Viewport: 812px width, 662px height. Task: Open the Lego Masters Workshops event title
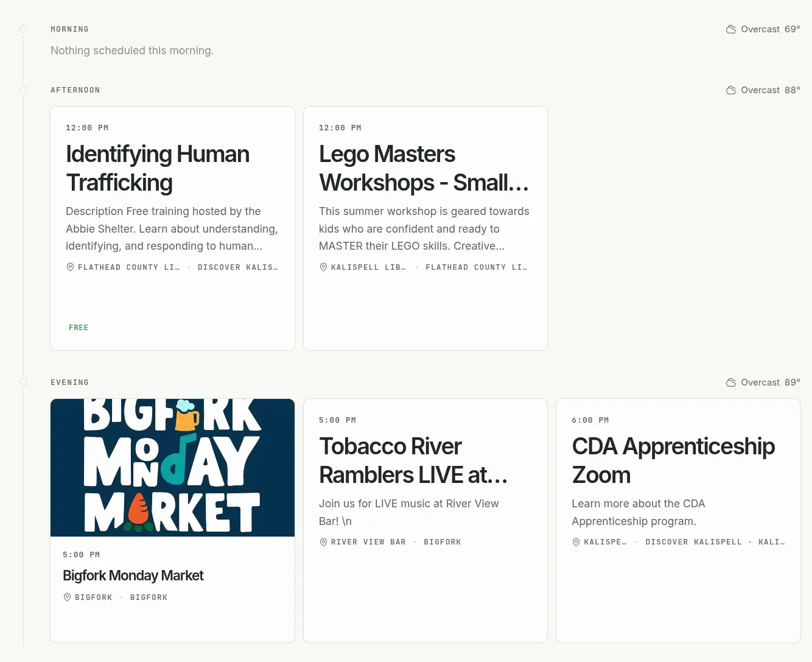pyautogui.click(x=424, y=168)
